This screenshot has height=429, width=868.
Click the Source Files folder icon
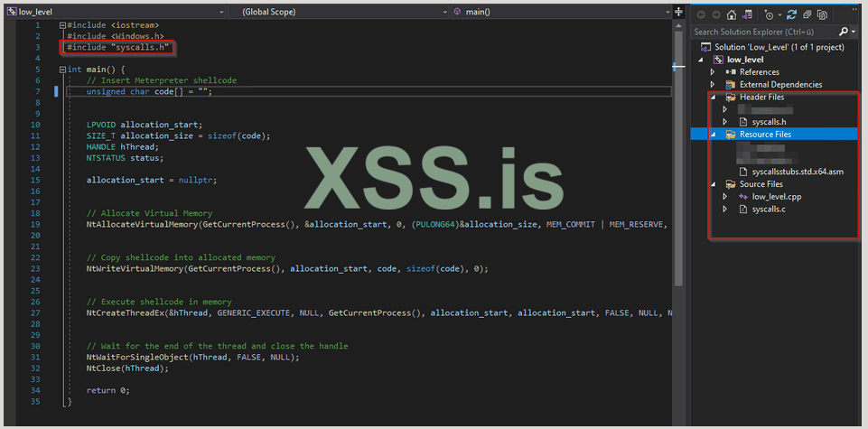731,183
